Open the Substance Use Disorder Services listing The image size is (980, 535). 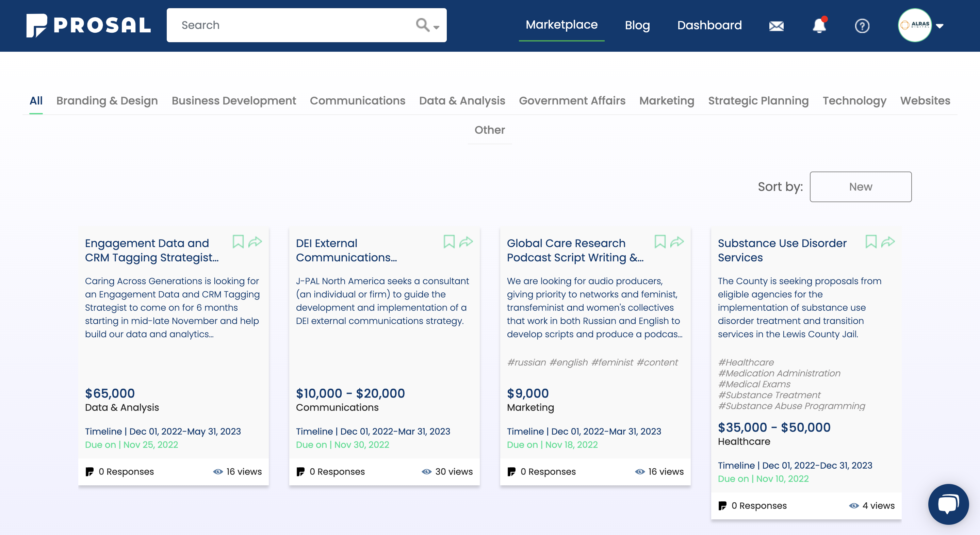[782, 250]
